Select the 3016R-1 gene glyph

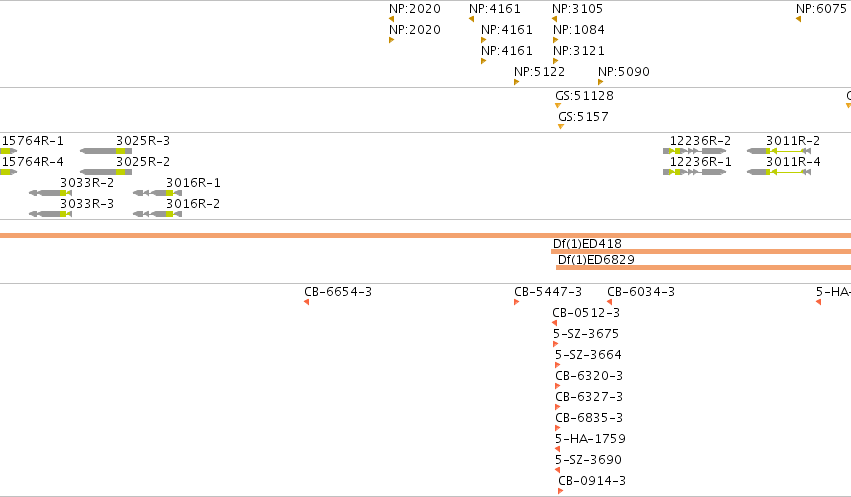(157, 193)
